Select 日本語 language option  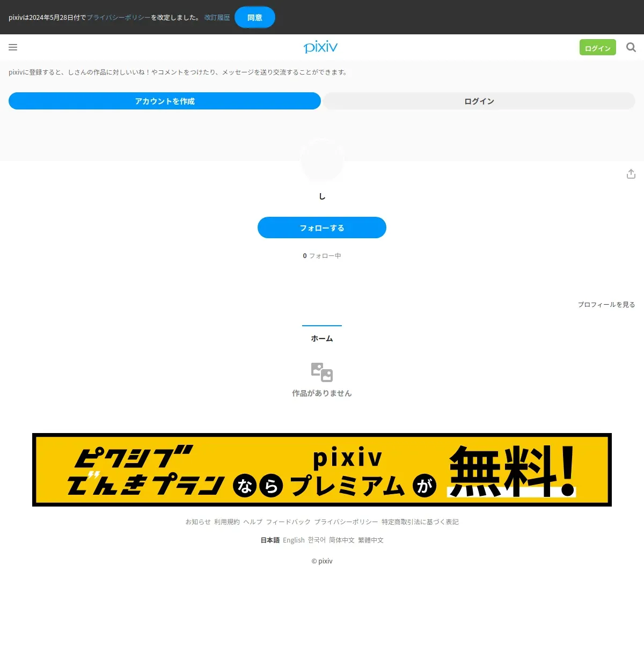pos(270,540)
